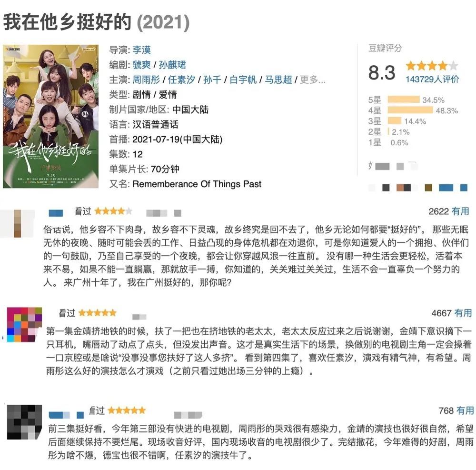This screenshot has height=470, width=476.
Task: Open 143729人评价 ratings link
Action: point(432,80)
